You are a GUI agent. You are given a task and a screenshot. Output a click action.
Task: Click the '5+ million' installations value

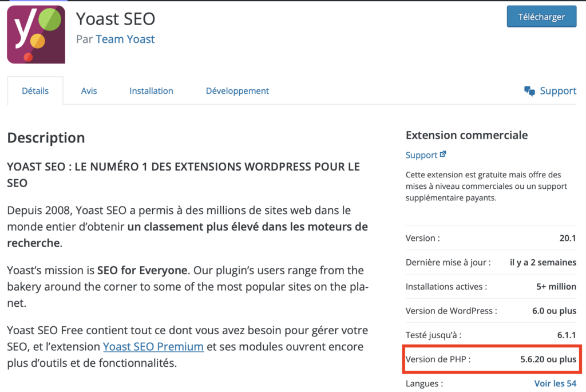point(556,287)
